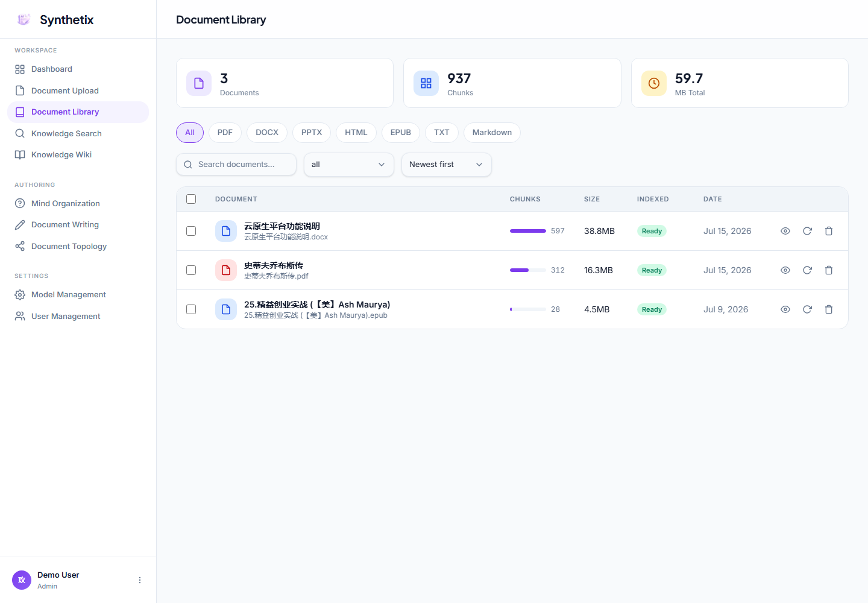
Task: Reindex the 史蒂夫乔布斯传 document
Action: [x=807, y=270]
